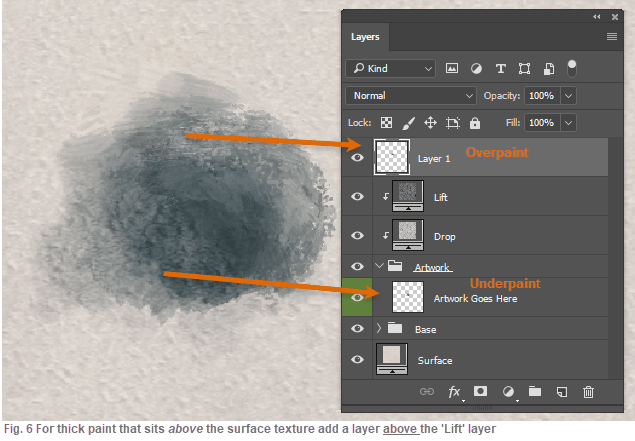Toggle visibility of the Surface layer

point(357,360)
